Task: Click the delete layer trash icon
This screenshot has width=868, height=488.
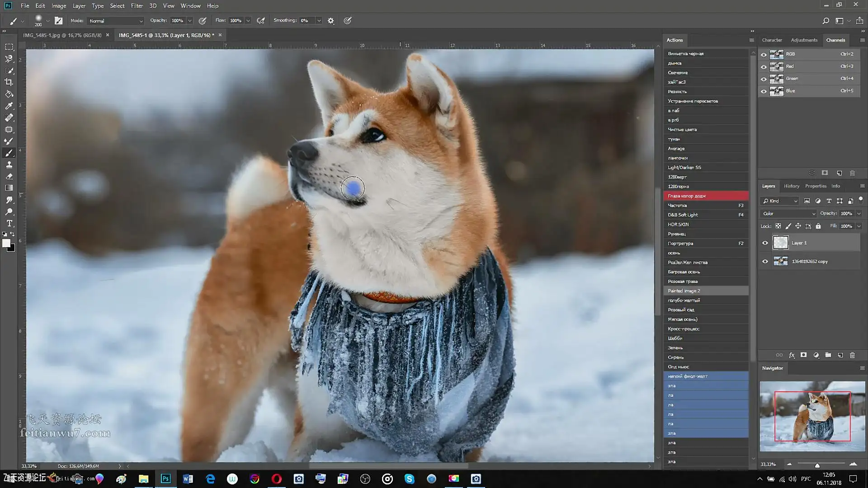Action: pyautogui.click(x=852, y=355)
